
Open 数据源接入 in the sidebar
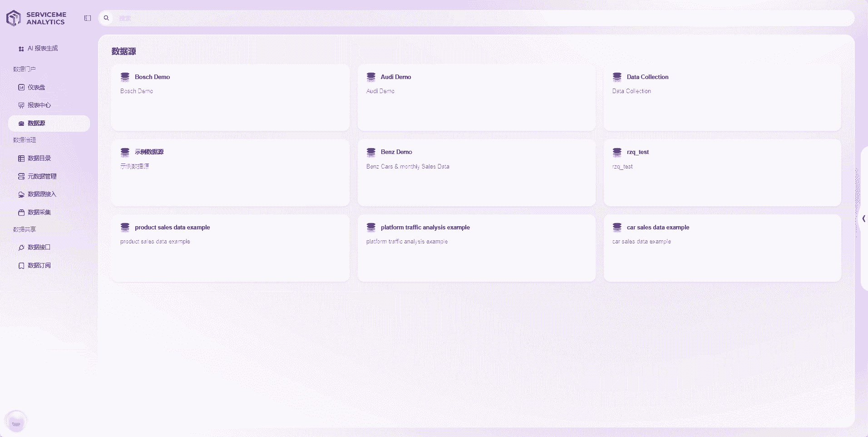tap(49, 194)
